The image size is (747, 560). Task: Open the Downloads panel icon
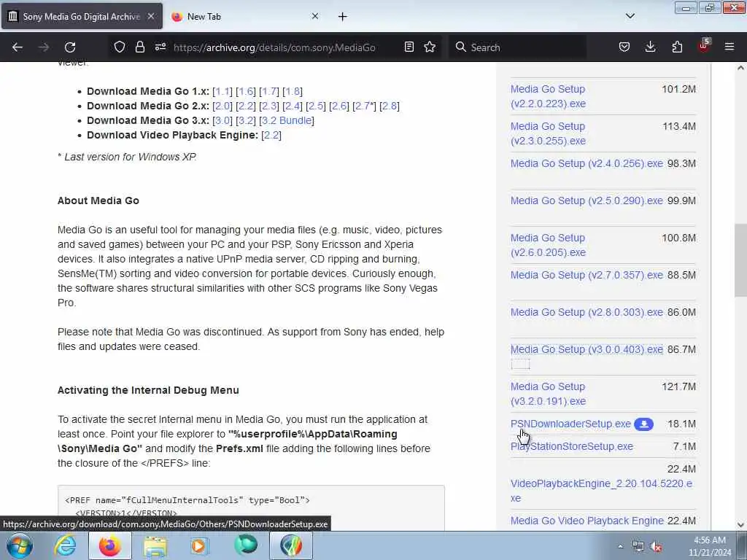click(x=650, y=47)
